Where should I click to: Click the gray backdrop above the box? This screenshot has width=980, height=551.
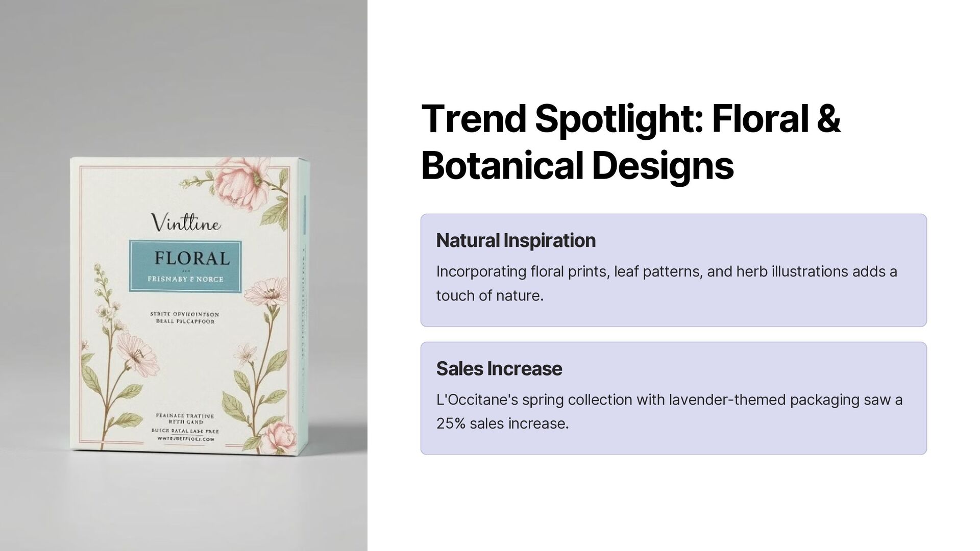[x=184, y=77]
